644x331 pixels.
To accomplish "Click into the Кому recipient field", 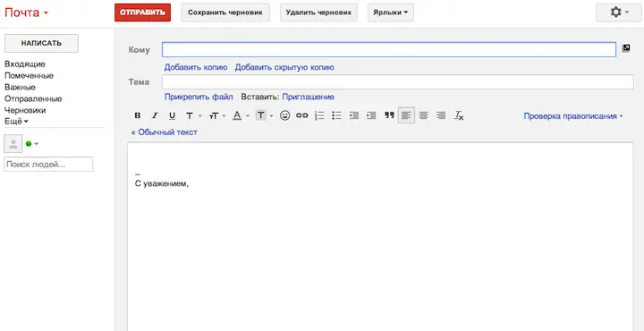I will 389,50.
